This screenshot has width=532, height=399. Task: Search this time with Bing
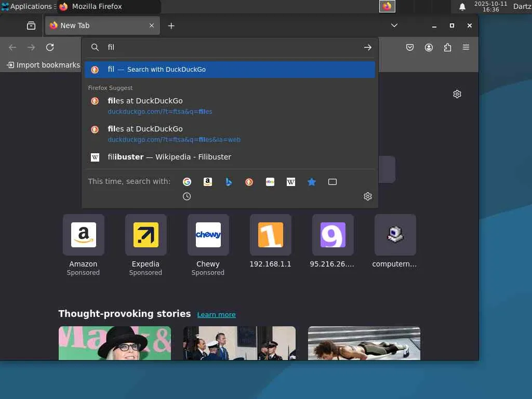[229, 182]
